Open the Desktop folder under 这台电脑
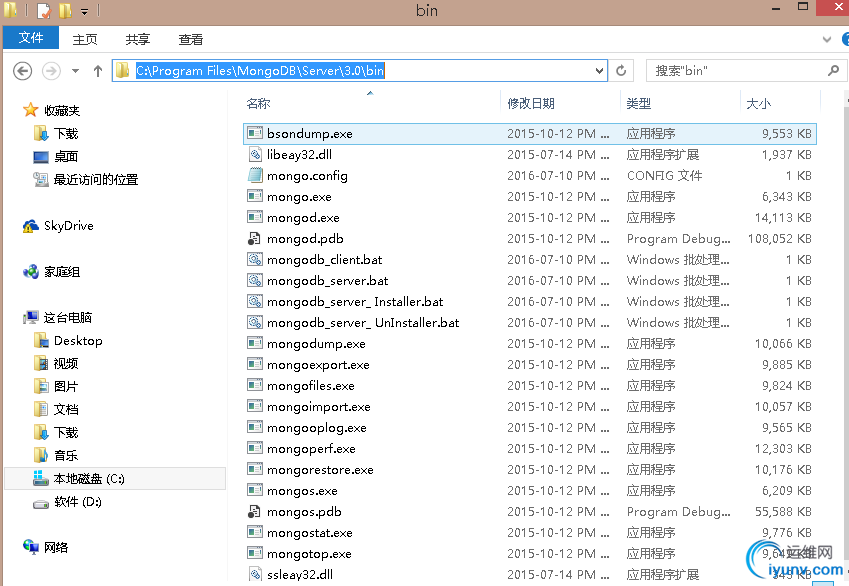The image size is (849, 586). coord(68,341)
